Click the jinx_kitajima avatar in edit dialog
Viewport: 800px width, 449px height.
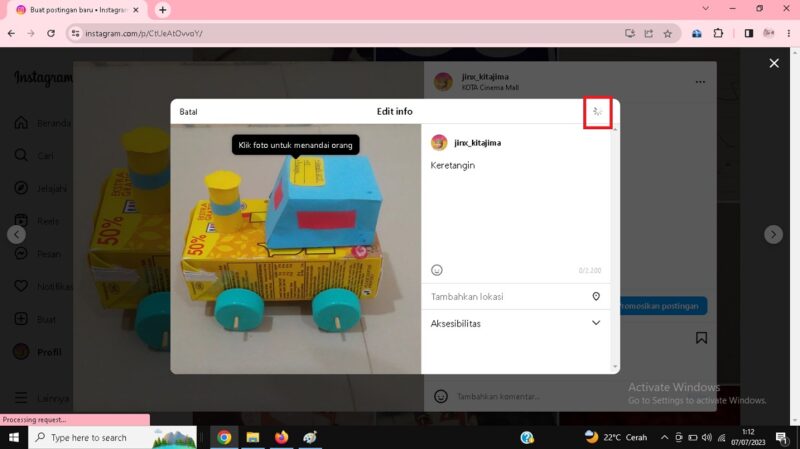pos(439,143)
